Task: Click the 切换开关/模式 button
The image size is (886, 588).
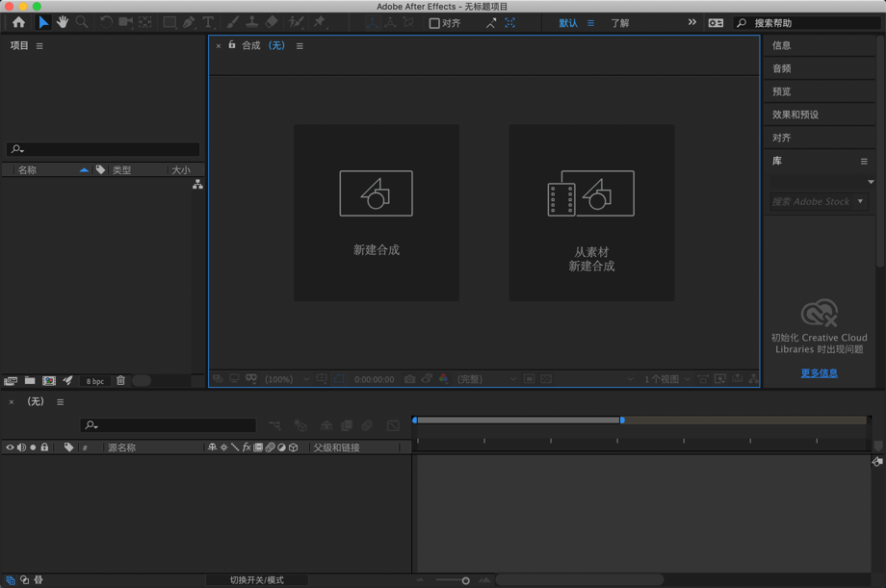Action: coord(256,580)
